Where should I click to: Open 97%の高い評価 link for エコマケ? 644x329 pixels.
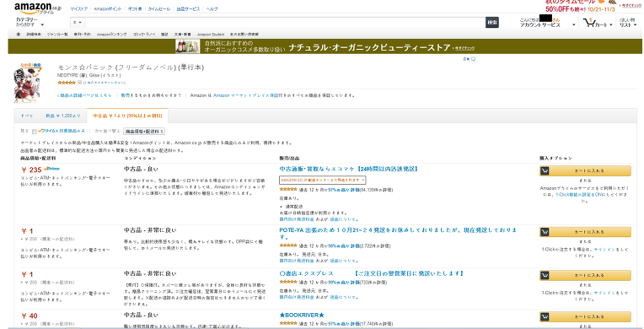344,190
